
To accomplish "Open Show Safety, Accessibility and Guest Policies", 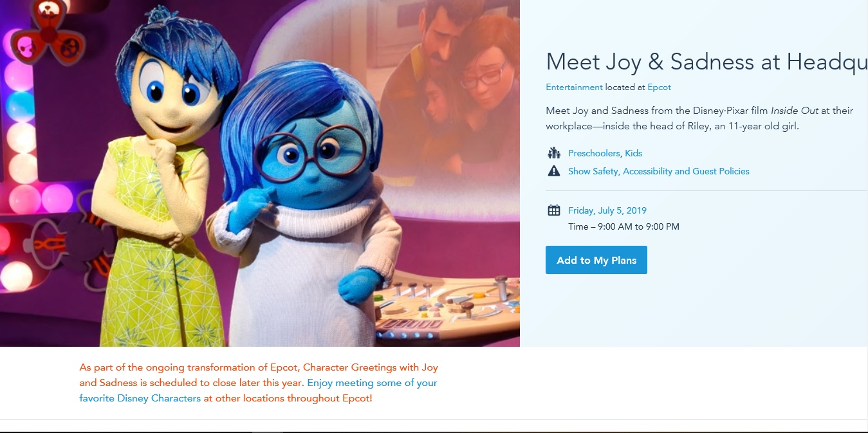I will coord(658,171).
